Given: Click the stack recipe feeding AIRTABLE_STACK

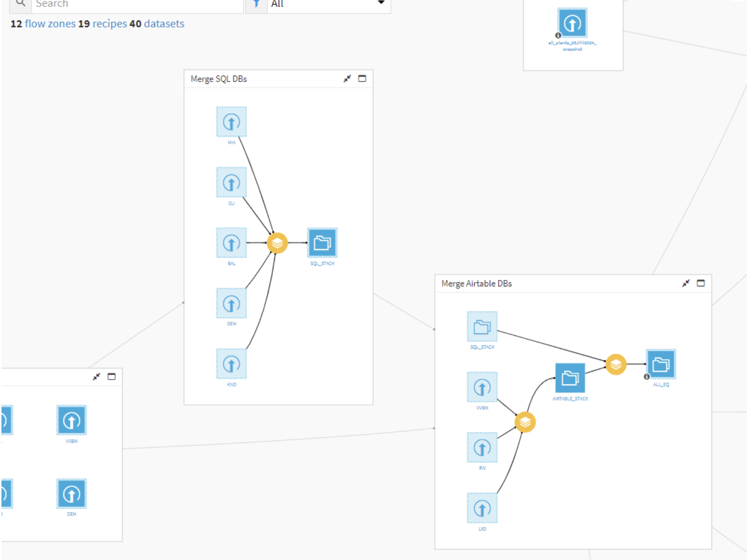Looking at the screenshot, I should [525, 422].
